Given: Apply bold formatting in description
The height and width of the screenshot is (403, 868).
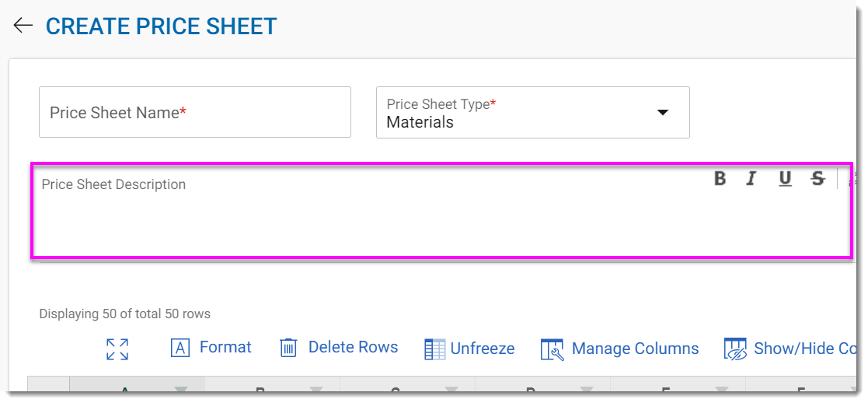Looking at the screenshot, I should click(720, 179).
